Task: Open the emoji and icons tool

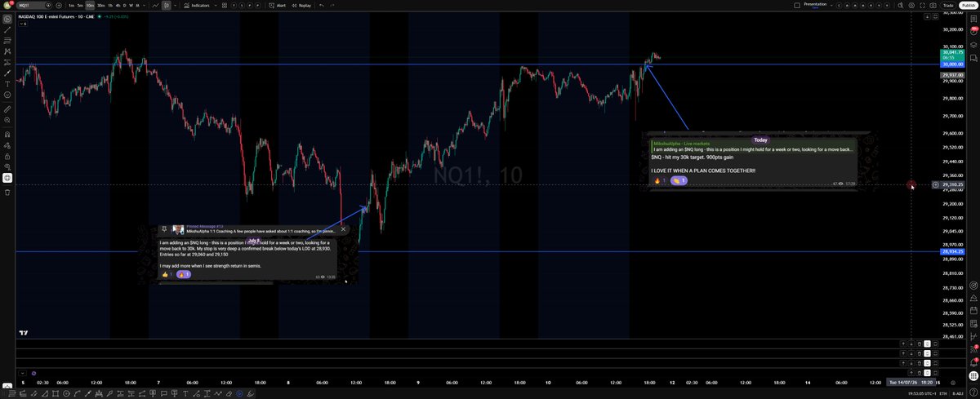Action: (x=7, y=95)
